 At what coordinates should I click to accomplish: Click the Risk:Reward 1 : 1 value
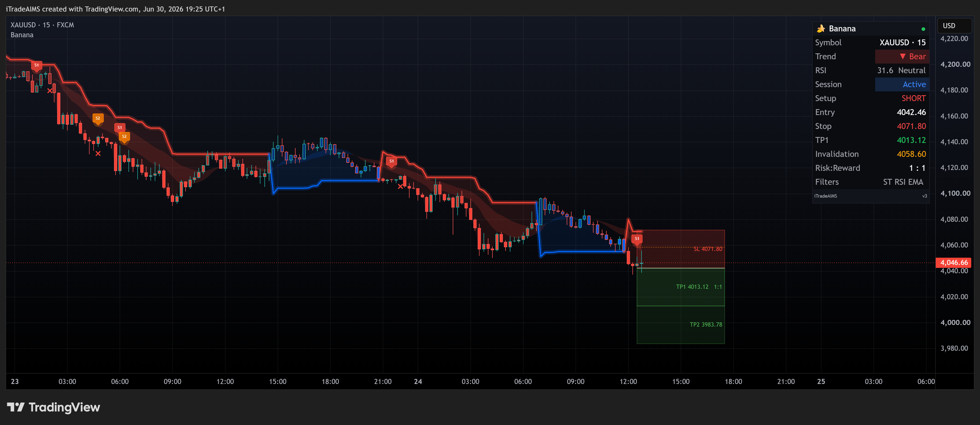[917, 168]
